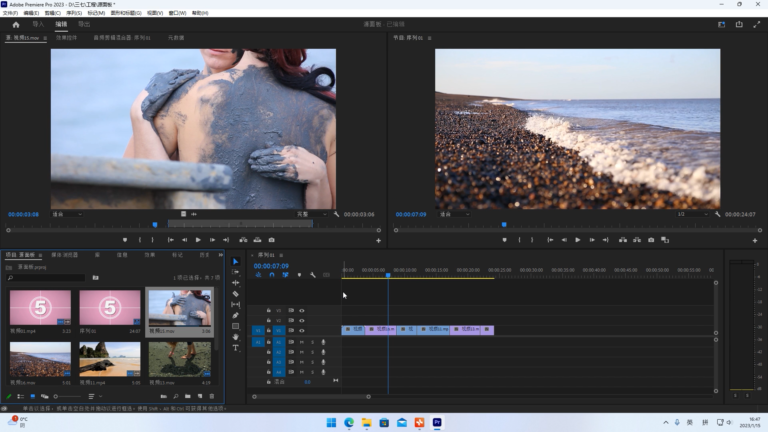Open Program monitor zoom level dropdown
Screen dimensions: 768x432
point(455,215)
